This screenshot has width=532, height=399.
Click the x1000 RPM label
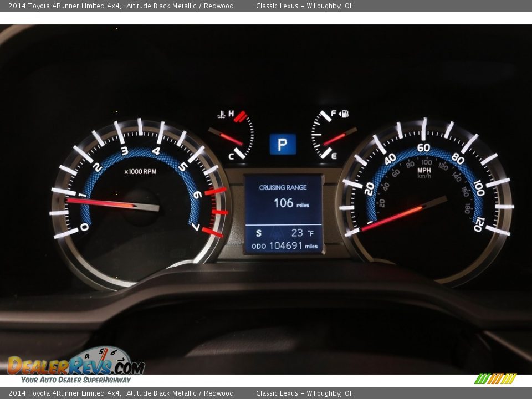[x=140, y=172]
